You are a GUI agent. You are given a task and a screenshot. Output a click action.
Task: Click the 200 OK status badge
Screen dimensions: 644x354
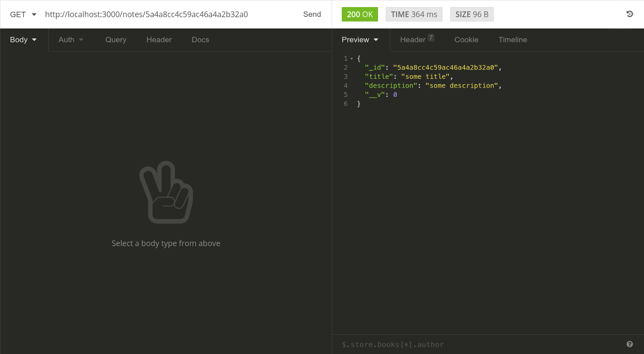[x=360, y=14]
